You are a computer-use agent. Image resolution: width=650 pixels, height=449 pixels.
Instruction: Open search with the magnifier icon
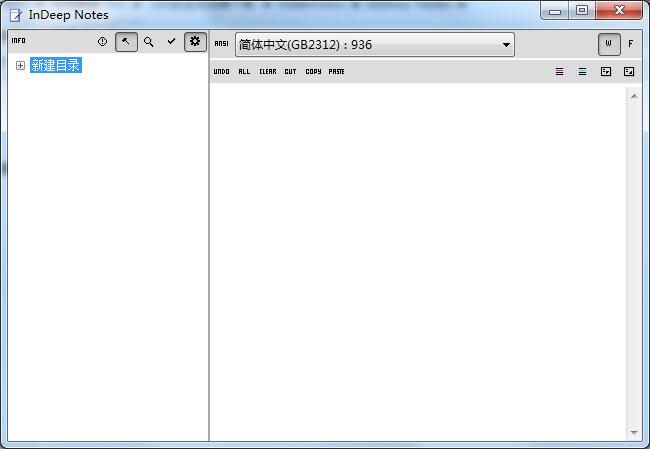(149, 41)
